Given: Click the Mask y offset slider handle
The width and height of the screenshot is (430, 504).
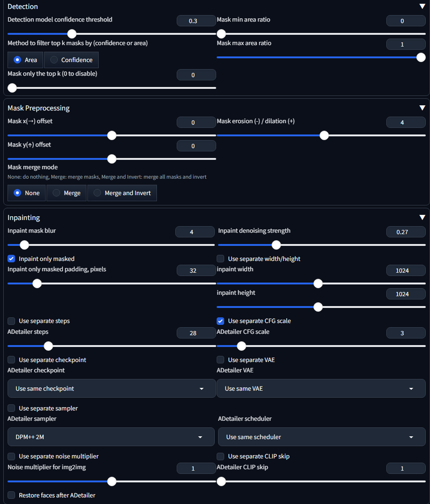Looking at the screenshot, I should [112, 159].
